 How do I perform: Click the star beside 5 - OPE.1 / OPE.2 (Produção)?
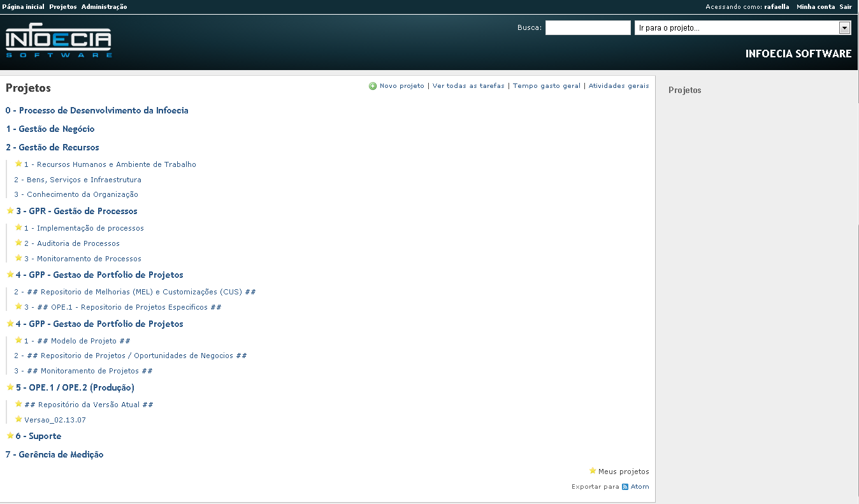click(x=10, y=387)
